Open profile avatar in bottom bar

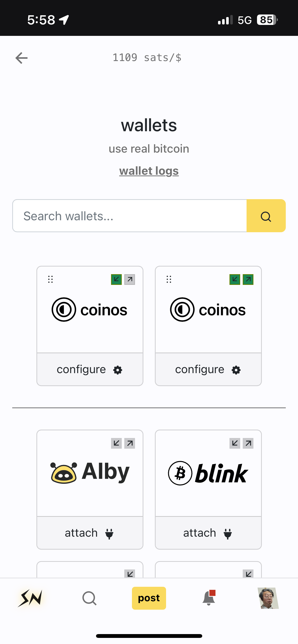click(268, 598)
